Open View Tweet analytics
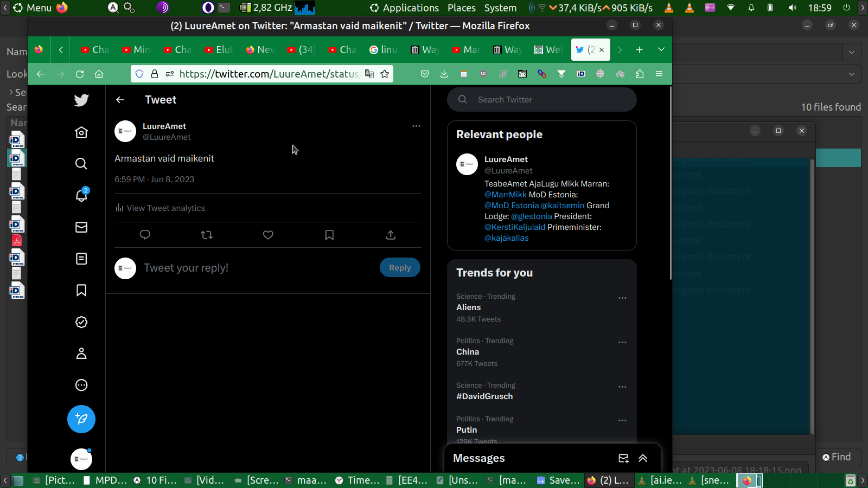 (x=160, y=208)
